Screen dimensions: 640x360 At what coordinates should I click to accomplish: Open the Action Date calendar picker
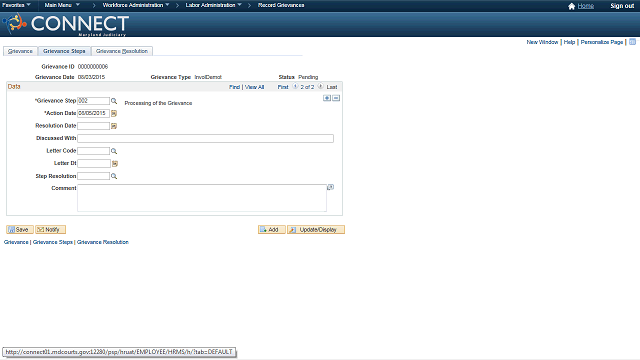click(x=114, y=113)
